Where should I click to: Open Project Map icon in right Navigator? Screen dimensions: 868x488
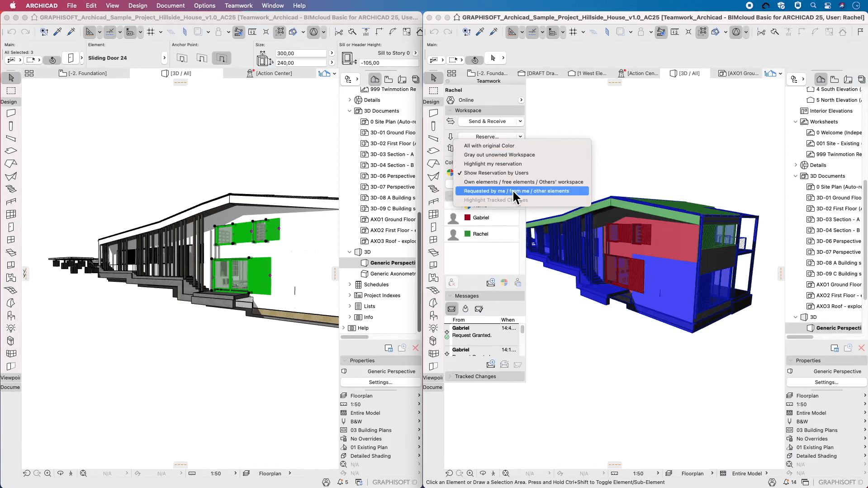click(x=821, y=79)
